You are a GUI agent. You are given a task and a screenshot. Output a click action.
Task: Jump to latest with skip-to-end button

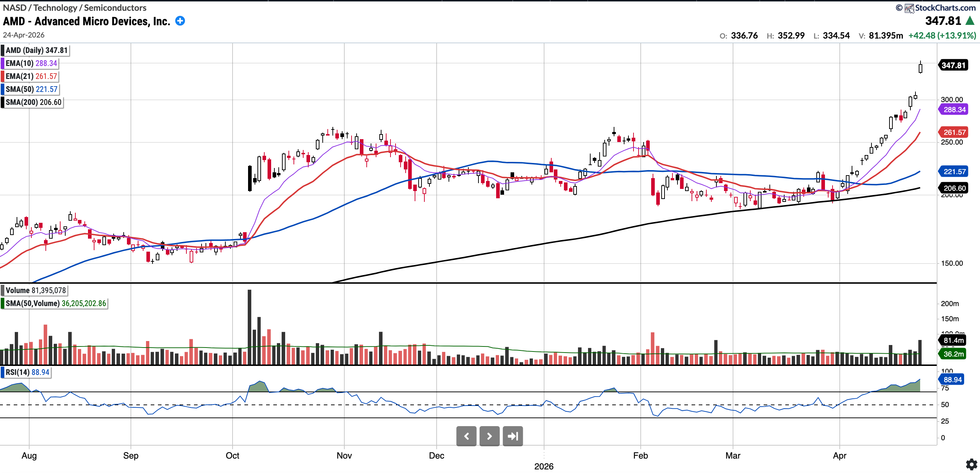pos(512,436)
